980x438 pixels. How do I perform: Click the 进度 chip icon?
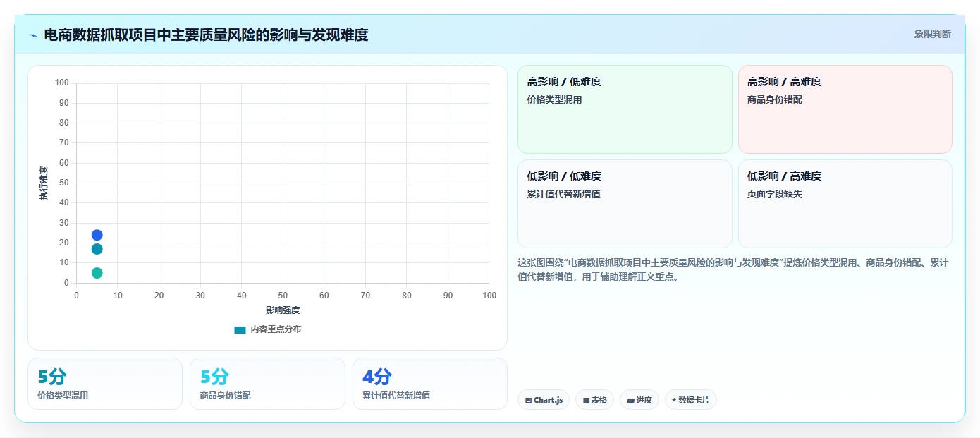(630, 400)
